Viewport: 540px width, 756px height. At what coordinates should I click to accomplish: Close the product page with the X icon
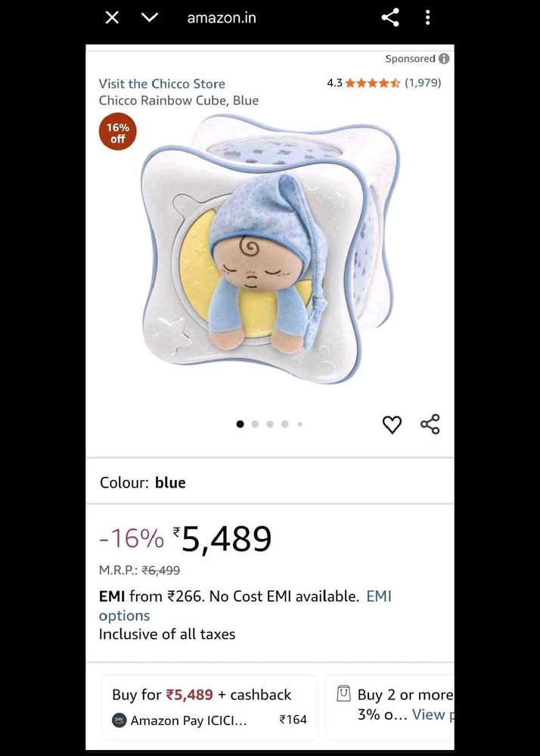tap(111, 17)
